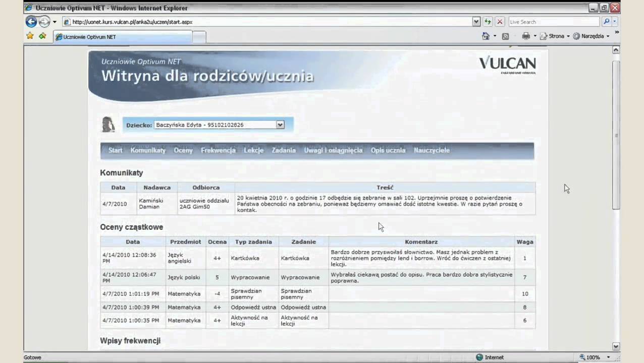
Task: Click the Print icon in toolbar
Action: [x=526, y=36]
